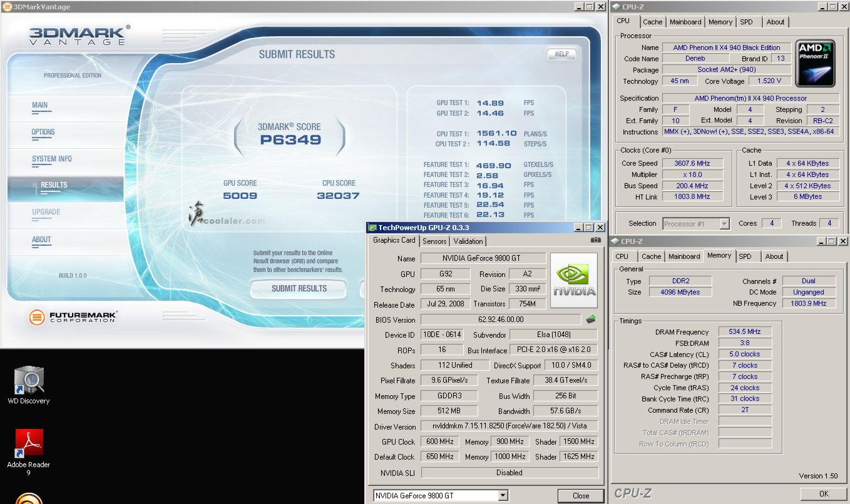The image size is (850, 504).
Task: Open the Memory tab in upper CPU-Z
Action: 720,22
